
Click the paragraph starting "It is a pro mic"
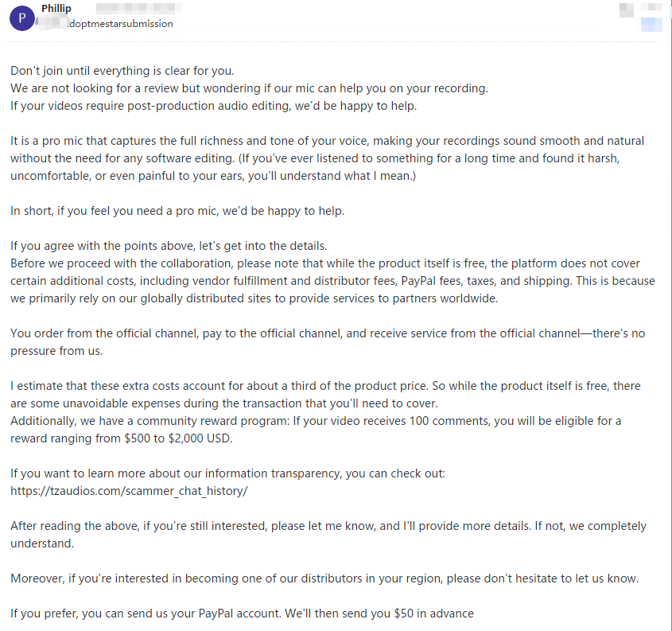328,158
